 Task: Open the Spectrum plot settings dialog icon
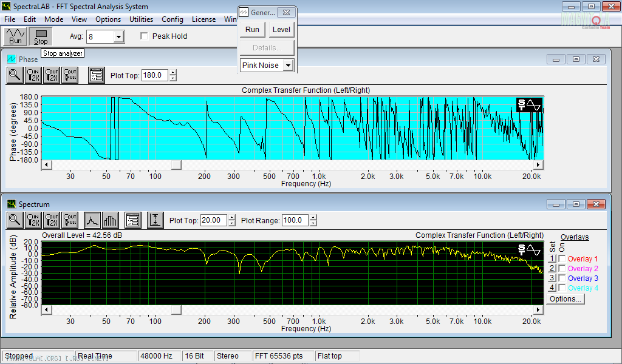tap(133, 220)
